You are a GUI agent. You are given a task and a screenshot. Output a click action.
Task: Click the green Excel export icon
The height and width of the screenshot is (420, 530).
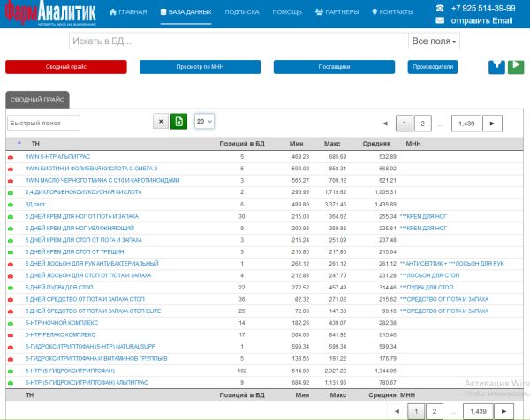tap(178, 121)
